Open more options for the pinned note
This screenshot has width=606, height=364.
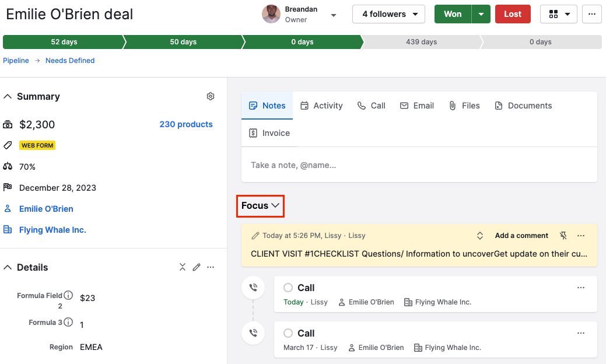[x=580, y=235]
